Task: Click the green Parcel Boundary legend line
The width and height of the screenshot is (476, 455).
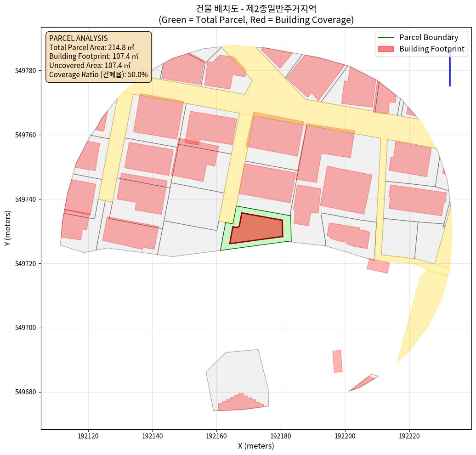Action: point(385,38)
